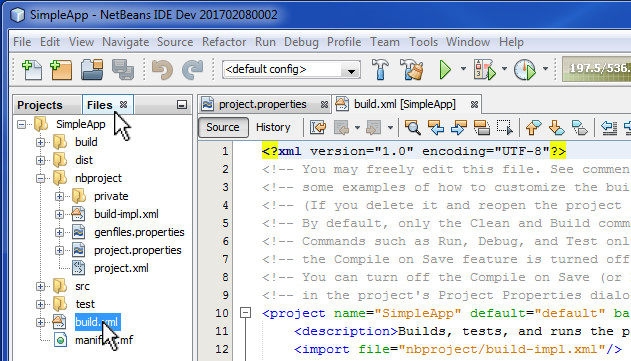
Task: Click Previous Bookmark up-arrow icon
Action: pos(534,128)
